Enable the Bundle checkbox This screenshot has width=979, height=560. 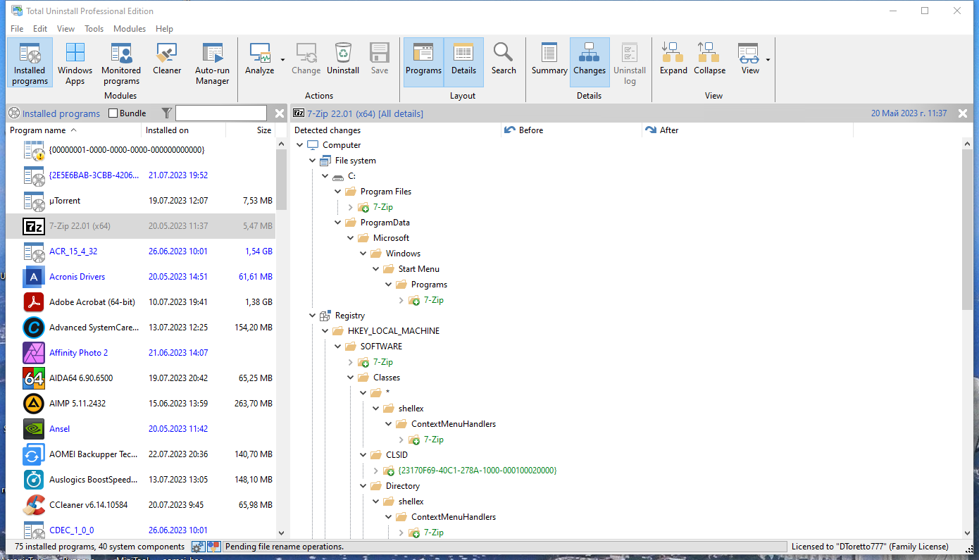[x=113, y=113]
